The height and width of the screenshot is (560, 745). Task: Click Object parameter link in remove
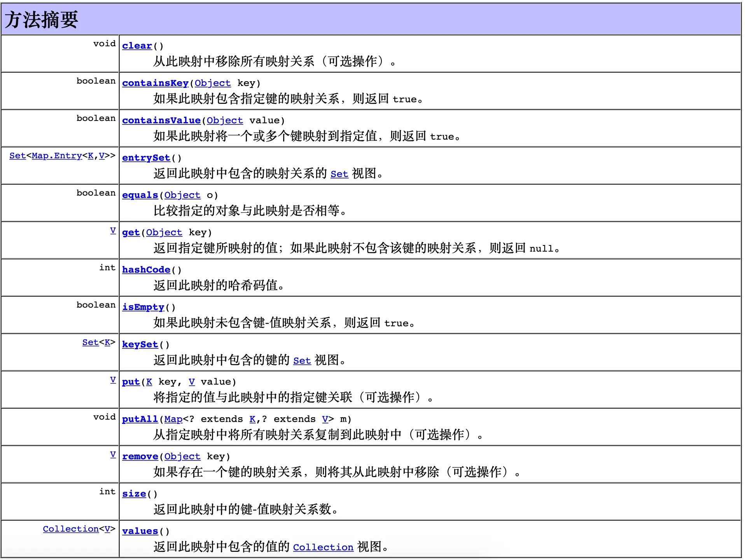pos(182,457)
